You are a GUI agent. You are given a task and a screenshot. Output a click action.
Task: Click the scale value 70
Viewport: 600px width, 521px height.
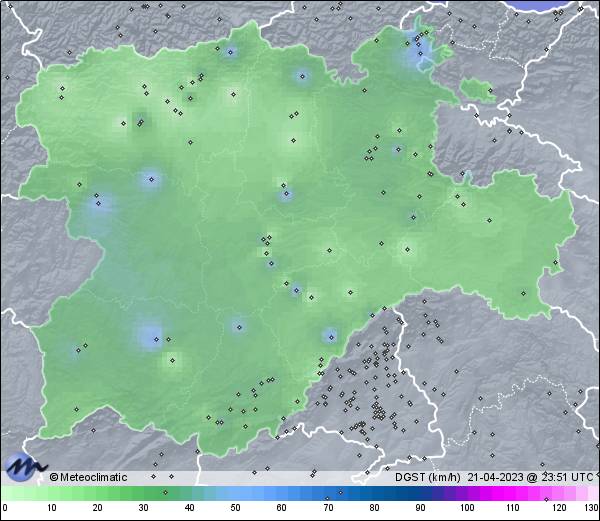328,508
